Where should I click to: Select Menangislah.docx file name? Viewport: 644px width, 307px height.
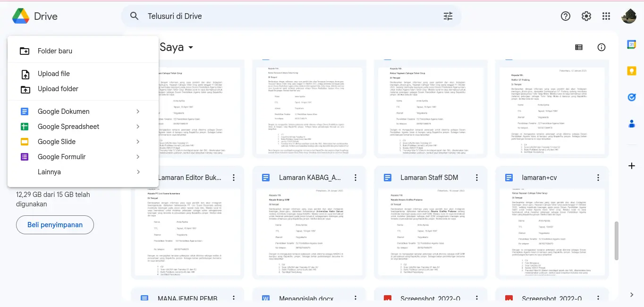click(306, 298)
